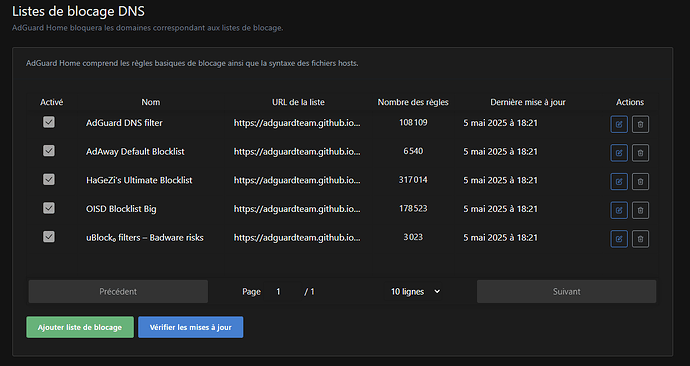Click the rule count 3 023

pyautogui.click(x=413, y=237)
